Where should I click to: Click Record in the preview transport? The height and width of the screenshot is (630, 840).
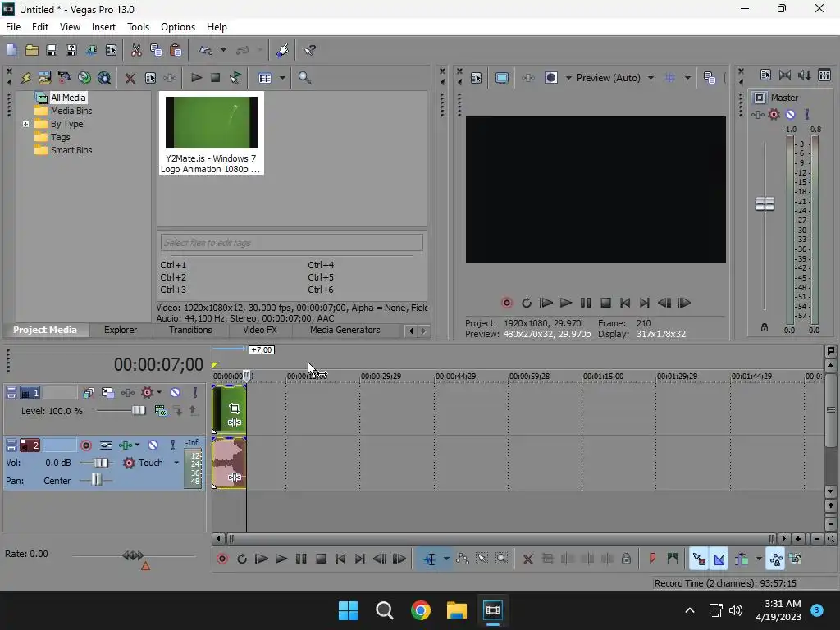tap(506, 304)
